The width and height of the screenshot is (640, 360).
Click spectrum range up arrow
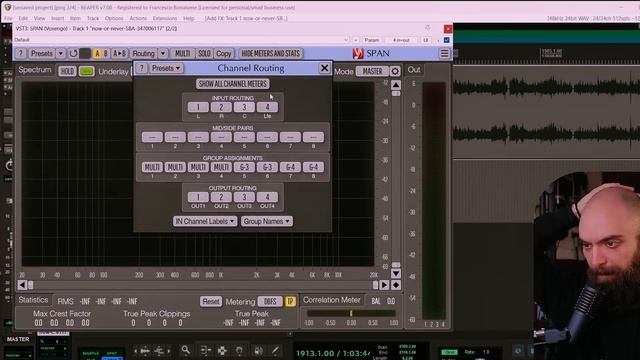coord(396,85)
